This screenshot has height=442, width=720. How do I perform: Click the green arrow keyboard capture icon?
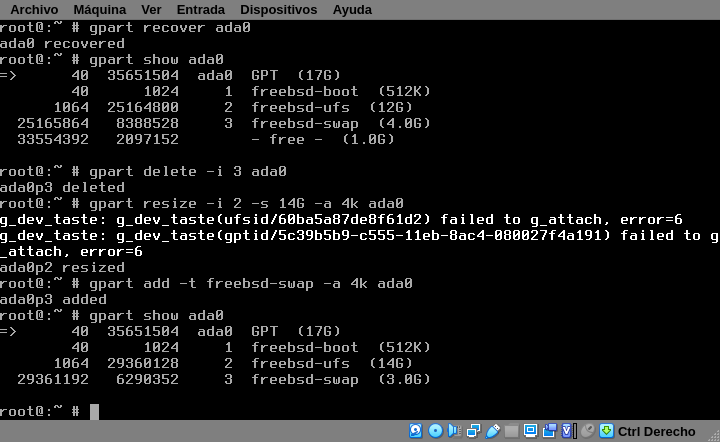pyautogui.click(x=606, y=431)
